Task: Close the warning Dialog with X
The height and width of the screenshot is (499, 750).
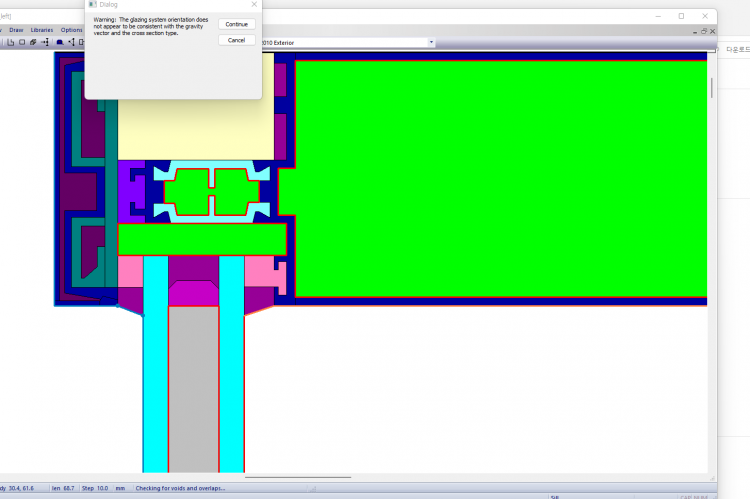Action: click(x=253, y=5)
